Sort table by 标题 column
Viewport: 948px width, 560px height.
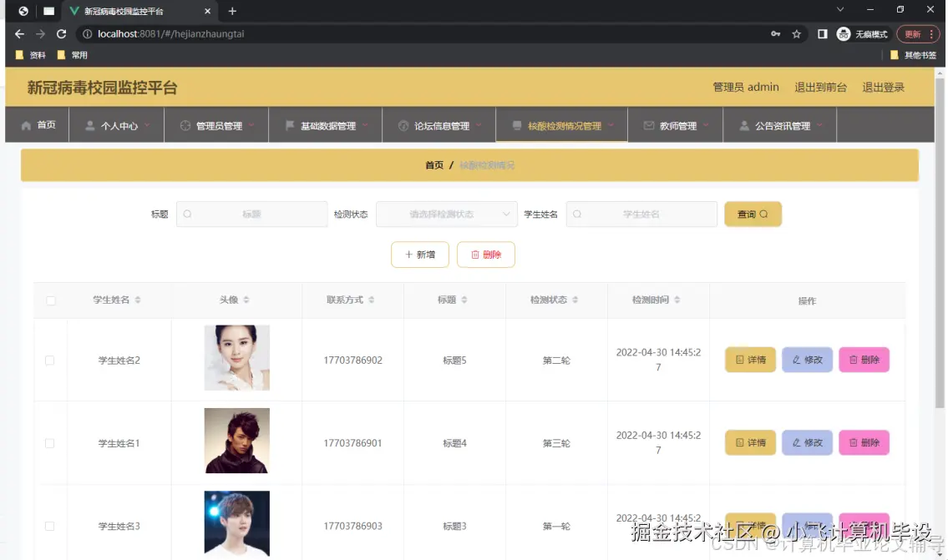point(464,300)
